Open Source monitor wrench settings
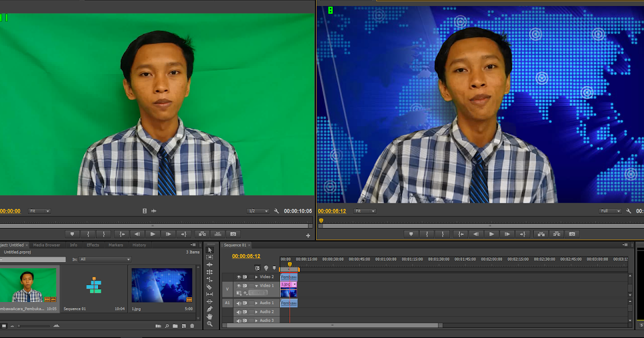Image resolution: width=644 pixels, height=338 pixels. point(277,211)
